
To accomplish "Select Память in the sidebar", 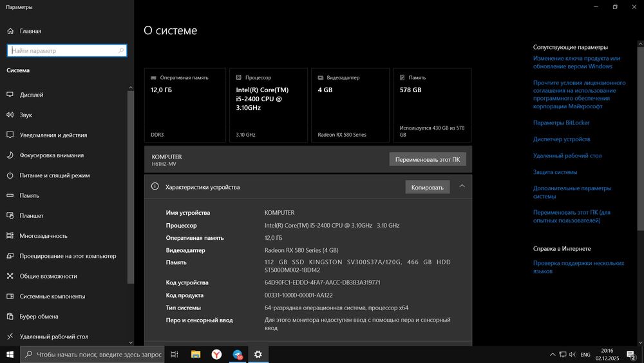I will 29,195.
